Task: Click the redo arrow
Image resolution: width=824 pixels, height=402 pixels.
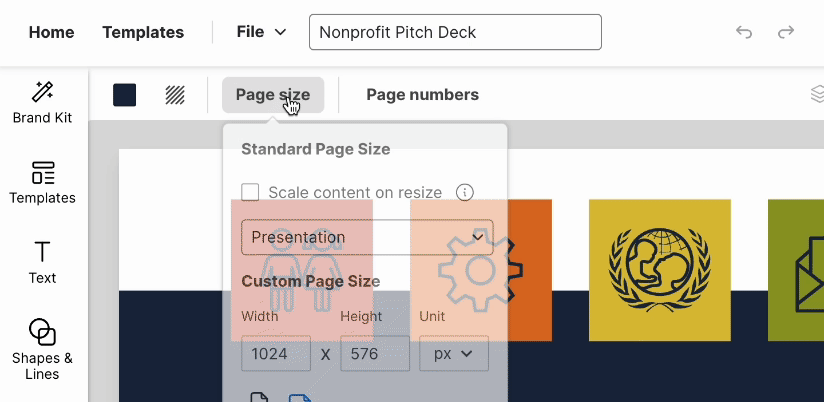Action: (787, 32)
